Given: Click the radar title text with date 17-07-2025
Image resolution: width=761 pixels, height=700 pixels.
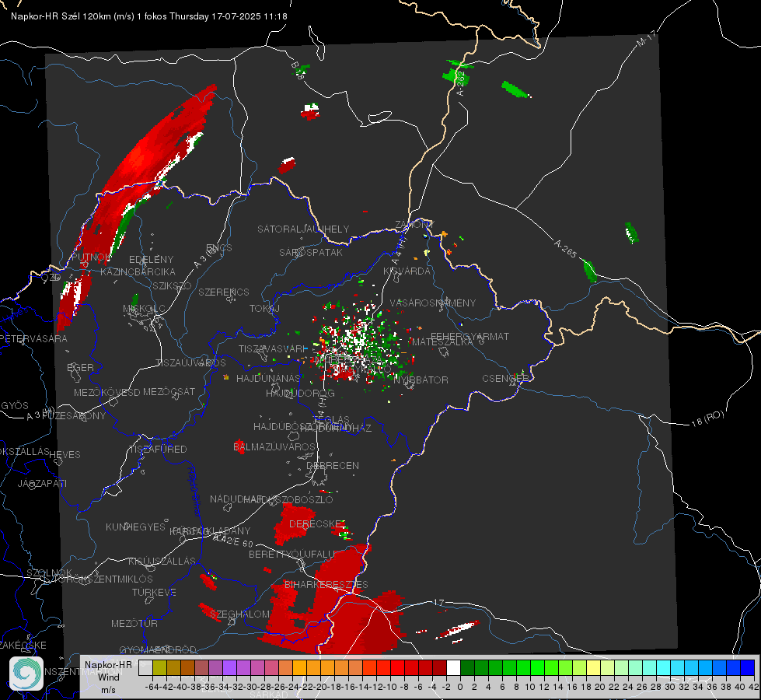Looking at the screenshot, I should 149,16.
